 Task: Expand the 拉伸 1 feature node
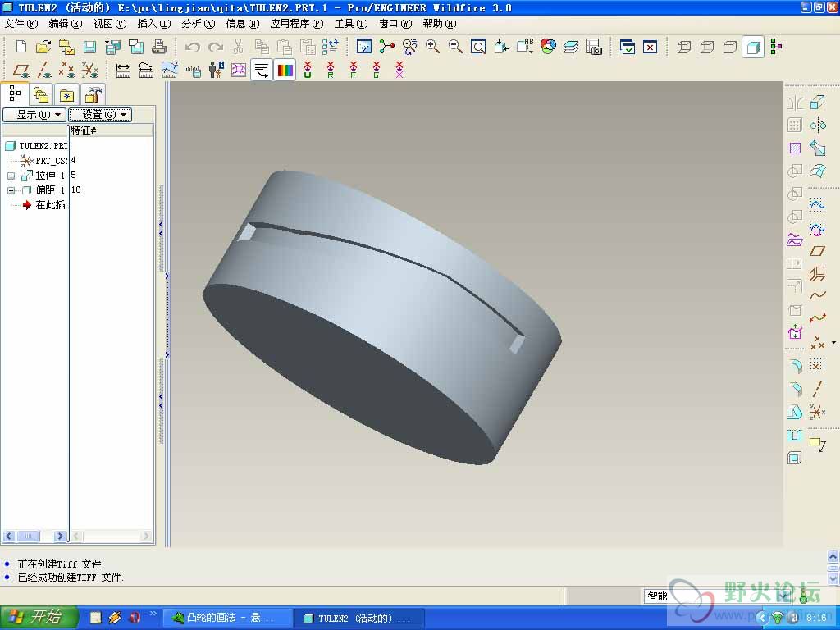pos(11,176)
